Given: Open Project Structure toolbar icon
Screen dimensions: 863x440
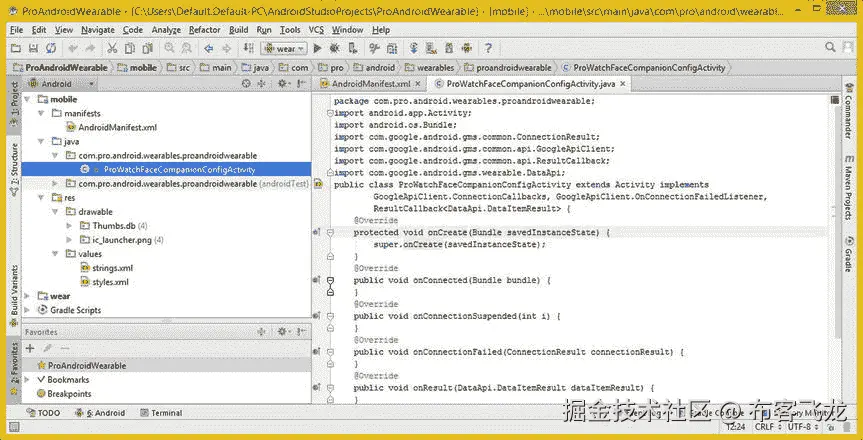Looking at the screenshot, I should [x=391, y=48].
